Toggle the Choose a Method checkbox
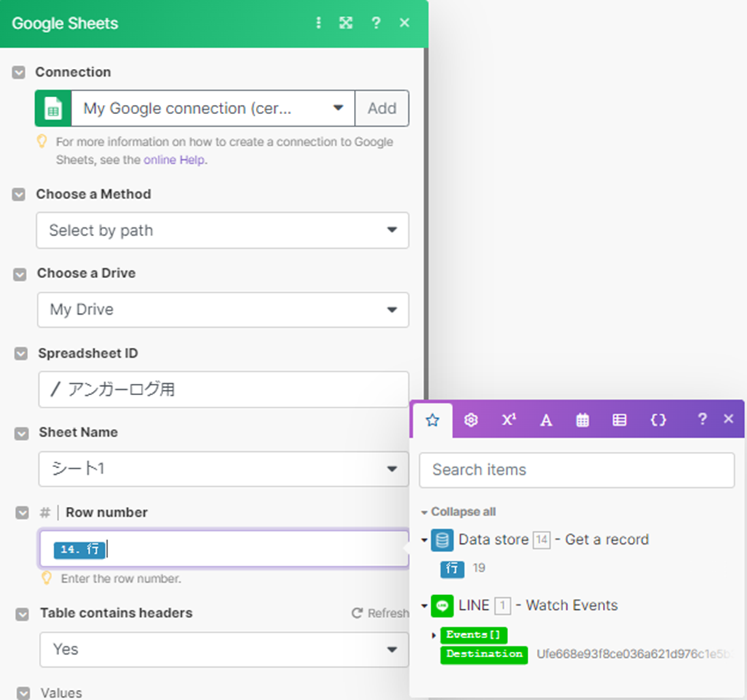Viewport: 747px width, 700px height. pyautogui.click(x=18, y=195)
